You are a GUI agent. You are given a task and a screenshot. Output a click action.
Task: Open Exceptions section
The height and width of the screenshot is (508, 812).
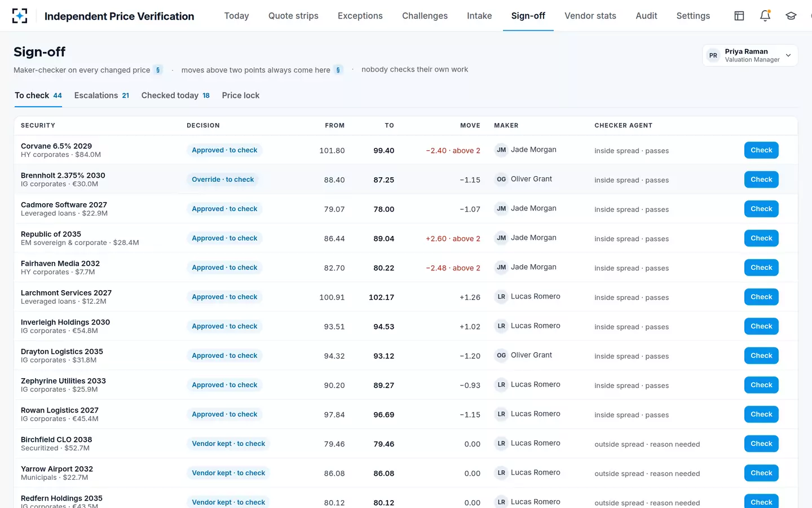360,16
